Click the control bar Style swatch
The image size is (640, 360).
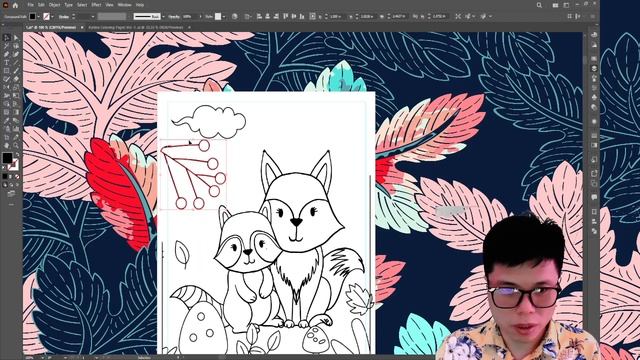click(218, 16)
